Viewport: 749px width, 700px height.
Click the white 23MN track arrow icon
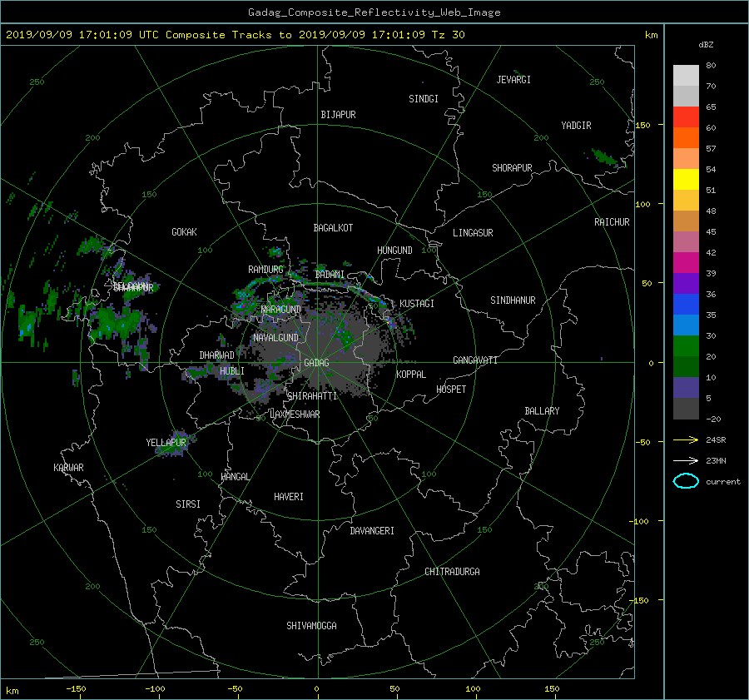click(686, 460)
